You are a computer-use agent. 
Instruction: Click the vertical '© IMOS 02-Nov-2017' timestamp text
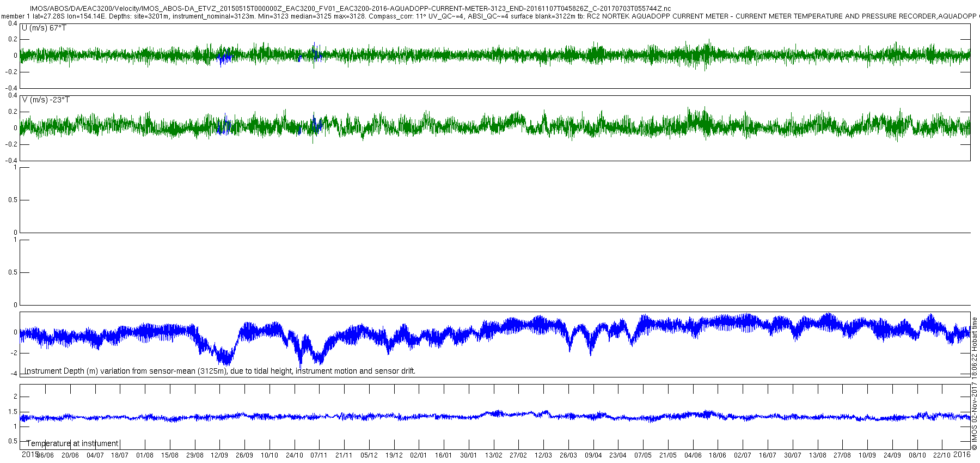coord(975,383)
